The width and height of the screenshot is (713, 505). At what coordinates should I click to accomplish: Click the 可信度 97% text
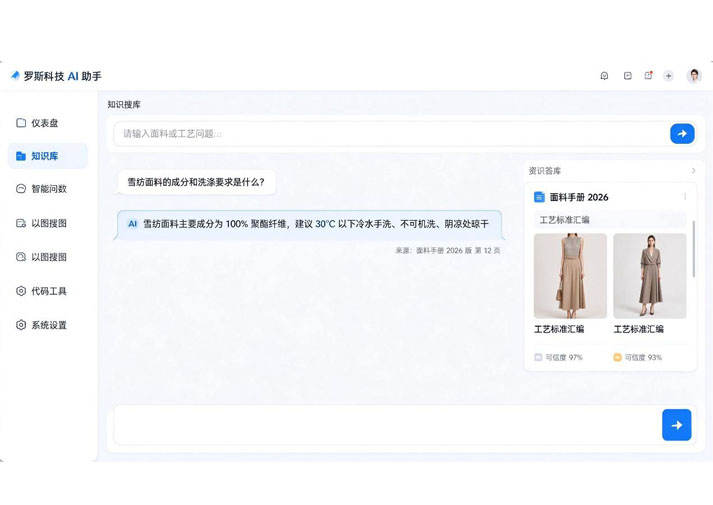pos(564,357)
